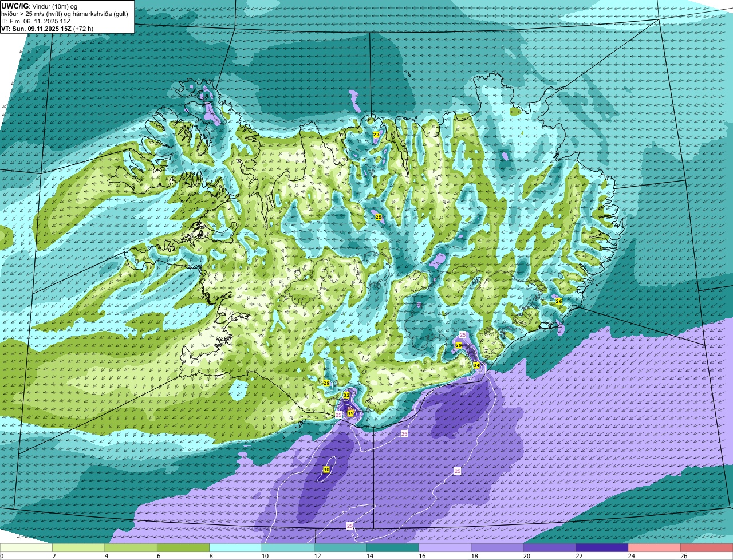Click the legend scale number 6

(159, 556)
